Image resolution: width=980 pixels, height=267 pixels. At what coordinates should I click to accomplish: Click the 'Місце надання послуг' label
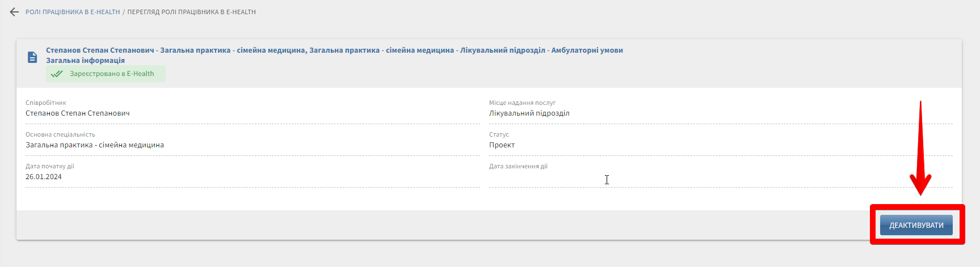(x=522, y=103)
